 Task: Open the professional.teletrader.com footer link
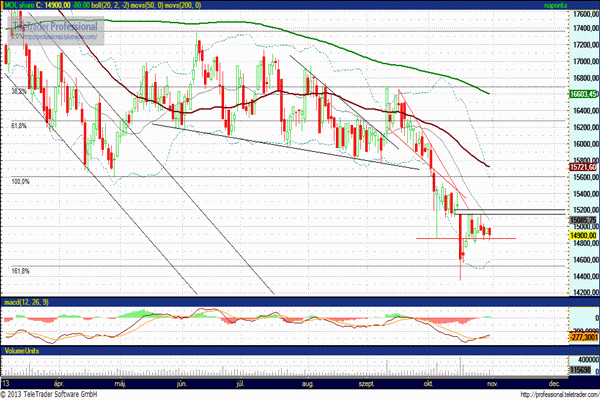tap(560, 395)
